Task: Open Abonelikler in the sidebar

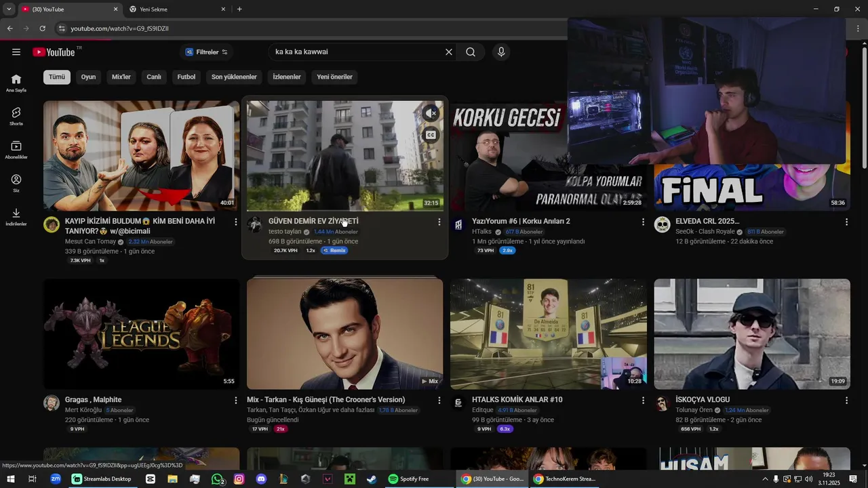Action: (16, 150)
